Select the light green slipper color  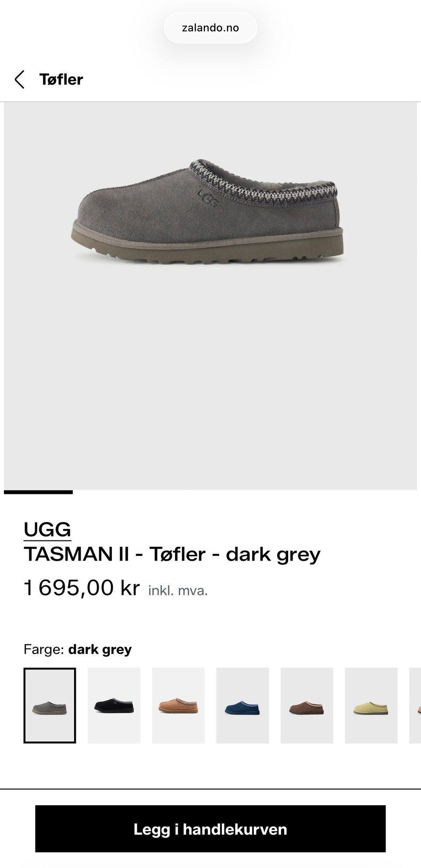click(371, 705)
